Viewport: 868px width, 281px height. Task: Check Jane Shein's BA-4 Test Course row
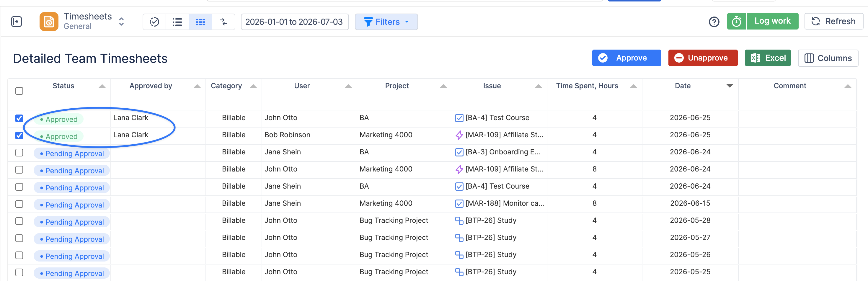(x=19, y=187)
